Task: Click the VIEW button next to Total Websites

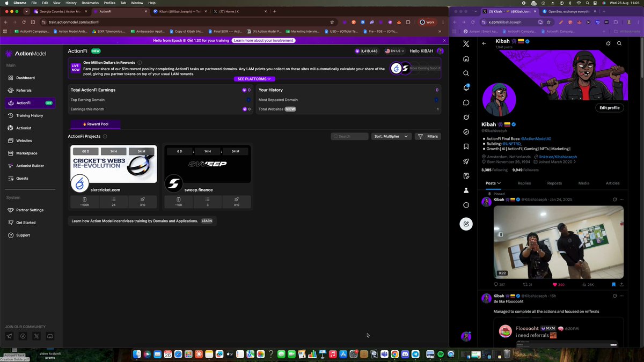Action: (x=290, y=109)
